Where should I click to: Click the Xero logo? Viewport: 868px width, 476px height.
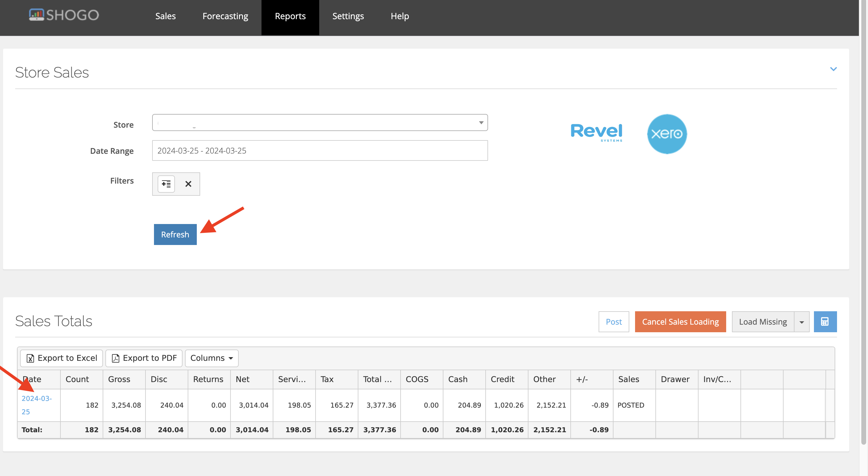tap(667, 134)
